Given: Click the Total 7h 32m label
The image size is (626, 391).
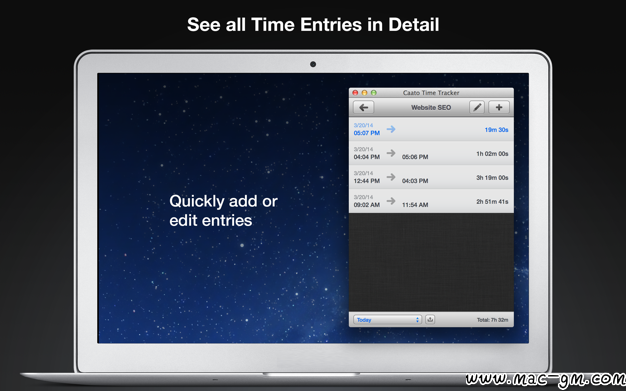Looking at the screenshot, I should tap(492, 320).
